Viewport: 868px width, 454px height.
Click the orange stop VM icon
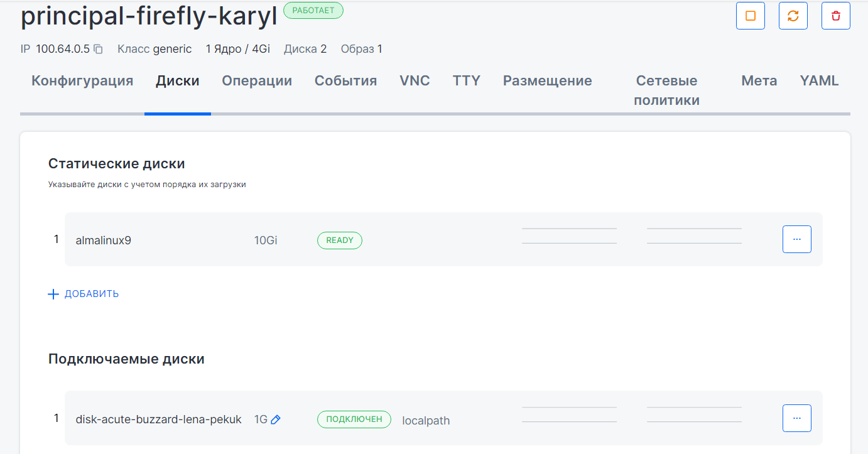[x=750, y=16]
